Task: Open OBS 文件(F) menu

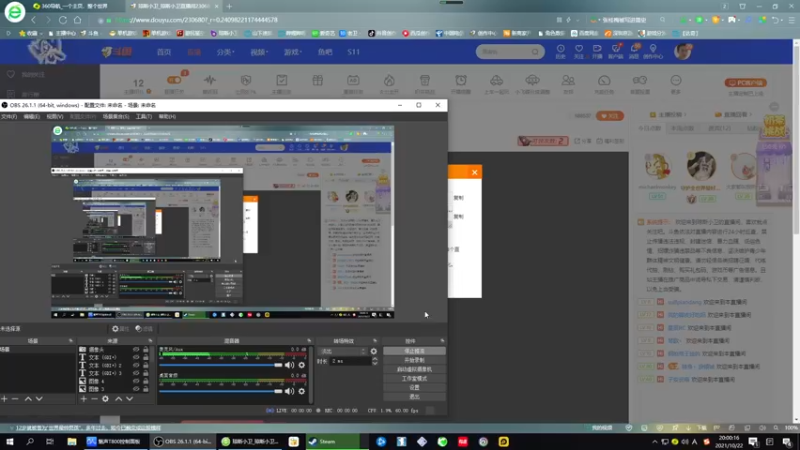Action: tap(9, 116)
